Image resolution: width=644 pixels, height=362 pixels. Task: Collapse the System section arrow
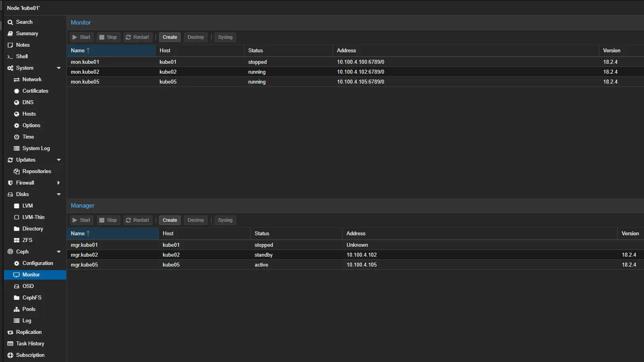59,68
